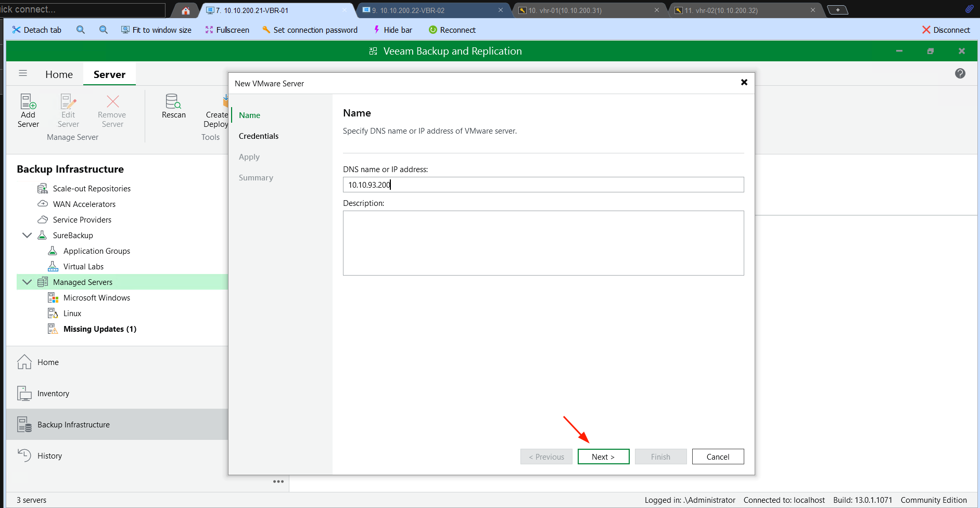Go to the session manager home tab
This screenshot has height=508, width=980.
click(x=186, y=10)
